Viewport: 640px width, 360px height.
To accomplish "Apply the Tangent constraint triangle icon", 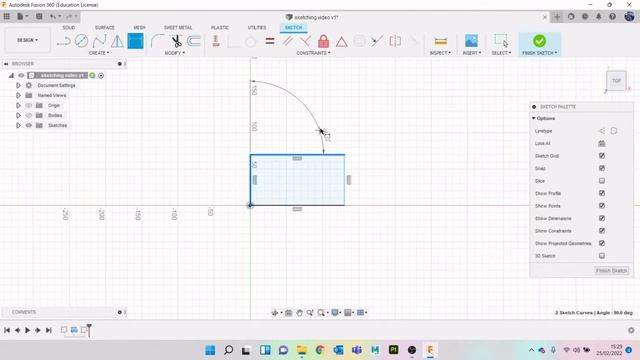I will 342,41.
